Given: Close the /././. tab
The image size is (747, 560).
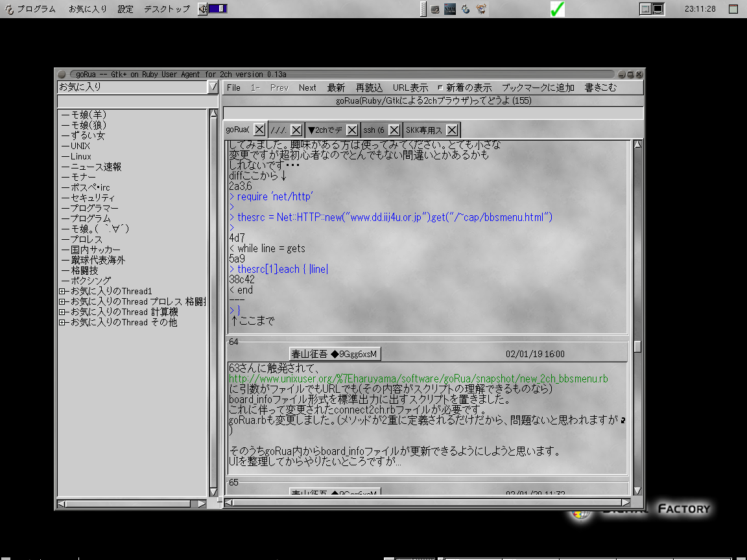Looking at the screenshot, I should coord(296,130).
